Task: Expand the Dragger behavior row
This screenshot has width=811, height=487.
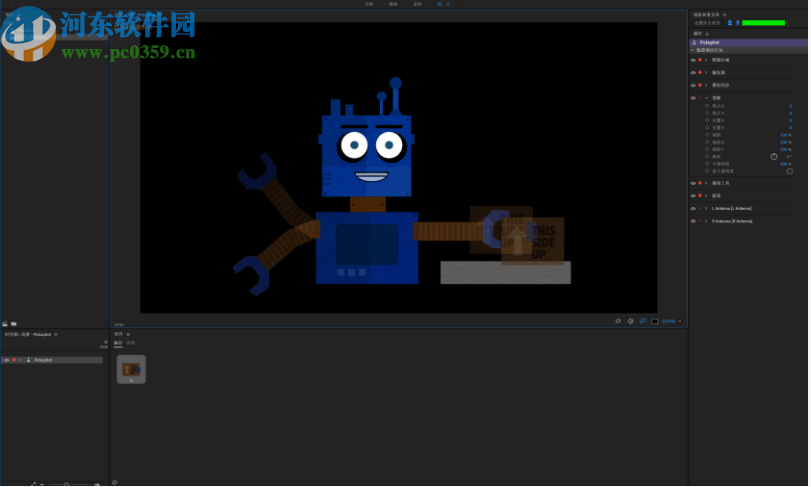Action: tap(706, 183)
